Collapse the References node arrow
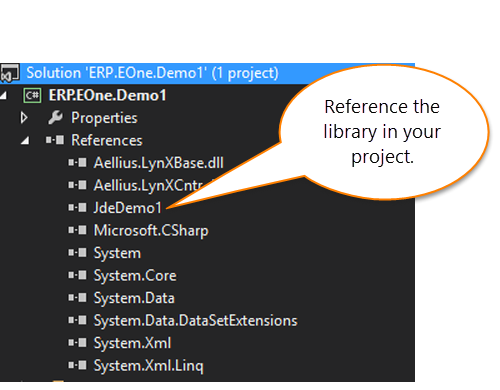Viewport: 500px width, 390px height. [x=25, y=141]
